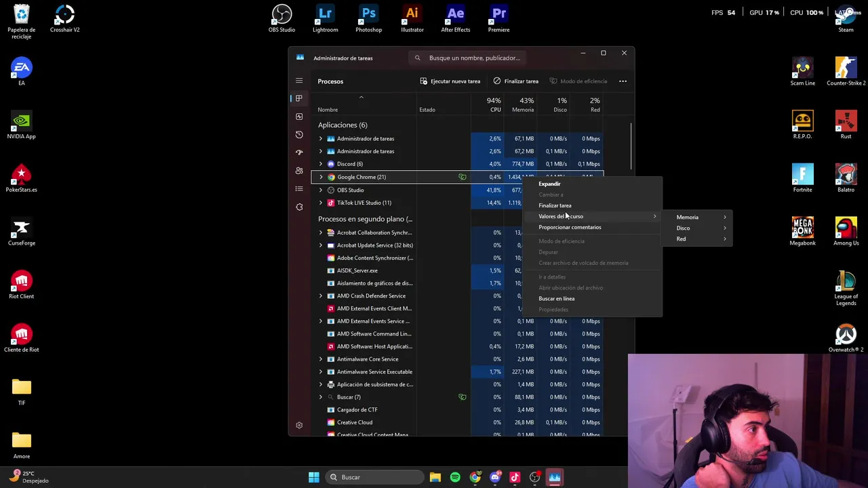
Task: Select Crosshair V2 desktop icon
Action: pyautogui.click(x=64, y=19)
